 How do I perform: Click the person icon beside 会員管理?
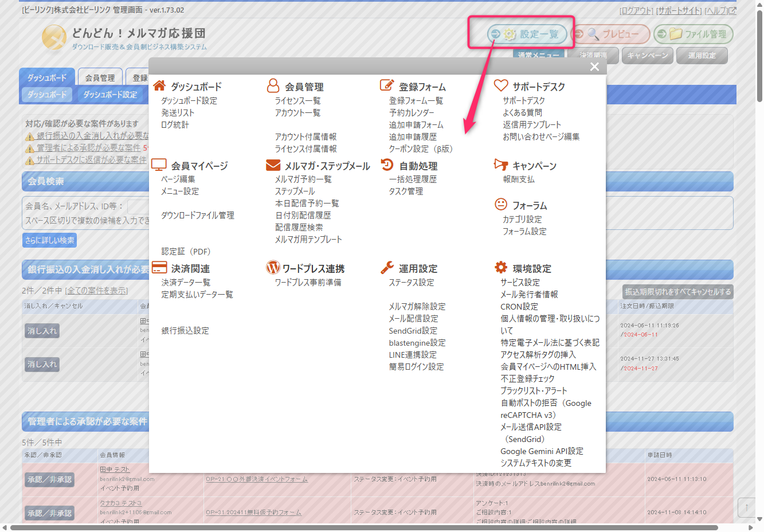coord(273,86)
